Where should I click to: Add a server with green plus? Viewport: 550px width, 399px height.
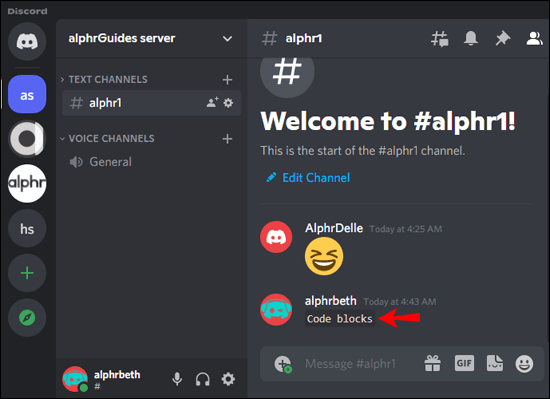click(27, 273)
